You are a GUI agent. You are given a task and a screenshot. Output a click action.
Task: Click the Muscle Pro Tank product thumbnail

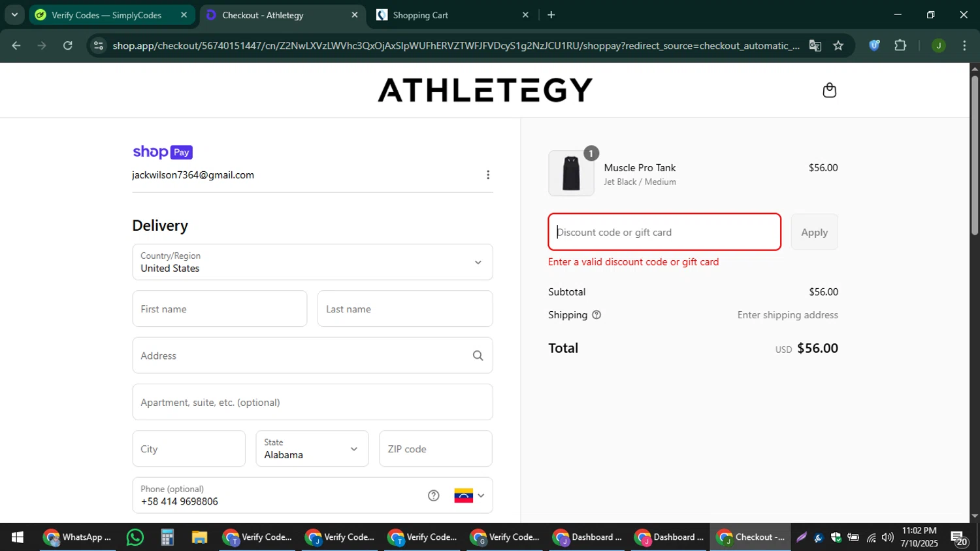pyautogui.click(x=571, y=173)
